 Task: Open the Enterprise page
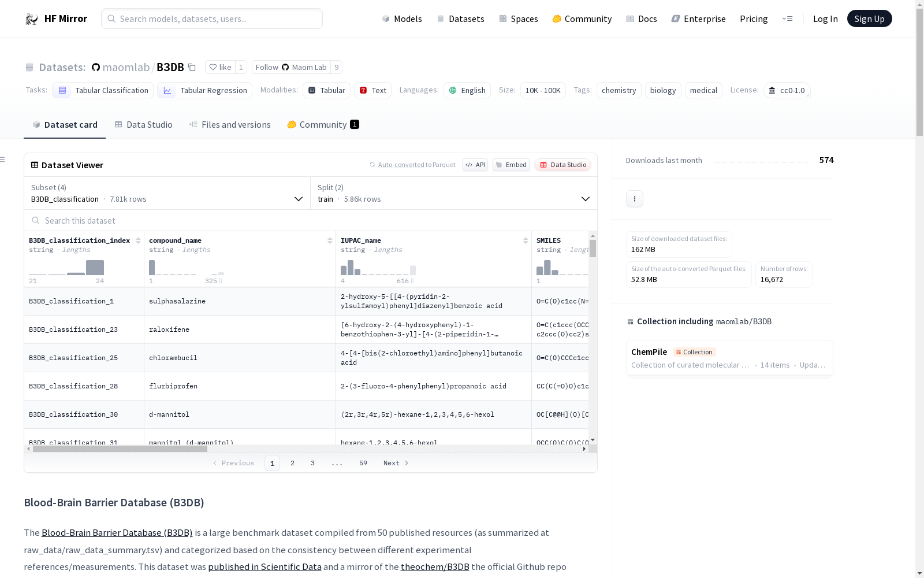tap(699, 19)
